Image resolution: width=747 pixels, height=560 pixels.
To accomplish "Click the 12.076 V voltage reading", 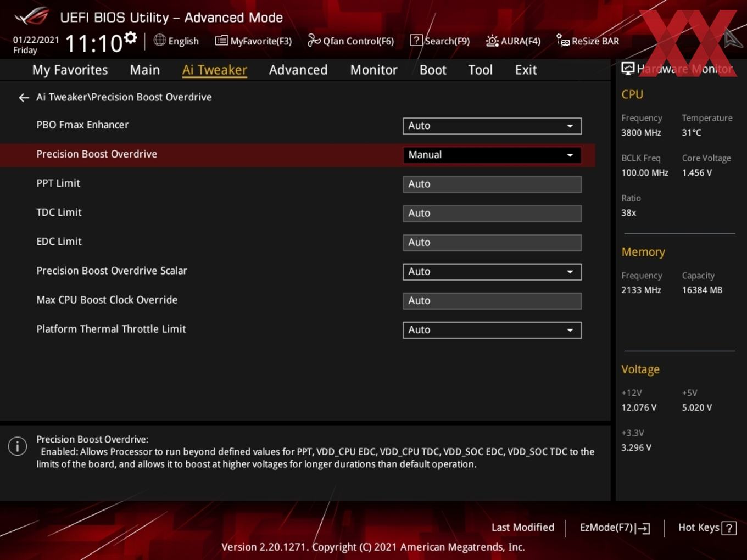I will click(x=639, y=408).
